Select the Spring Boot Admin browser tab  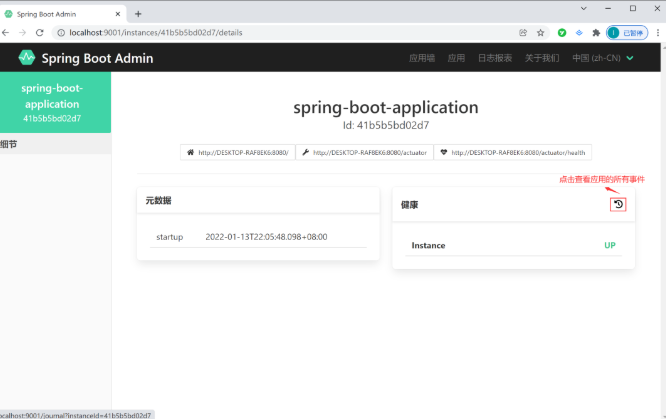pyautogui.click(x=64, y=14)
